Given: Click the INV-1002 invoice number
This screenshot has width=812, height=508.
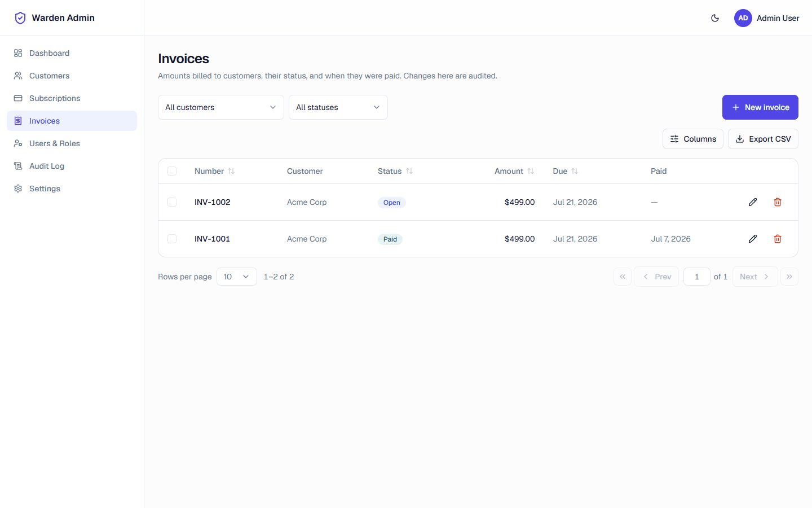Looking at the screenshot, I should coord(212,202).
